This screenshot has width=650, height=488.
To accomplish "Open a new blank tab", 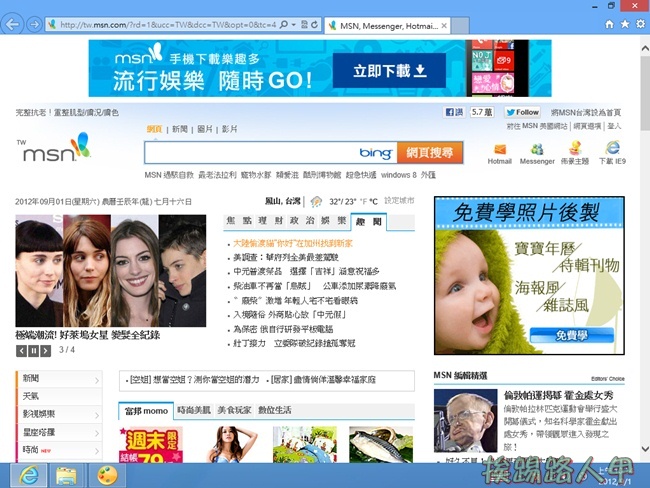I will (x=460, y=26).
